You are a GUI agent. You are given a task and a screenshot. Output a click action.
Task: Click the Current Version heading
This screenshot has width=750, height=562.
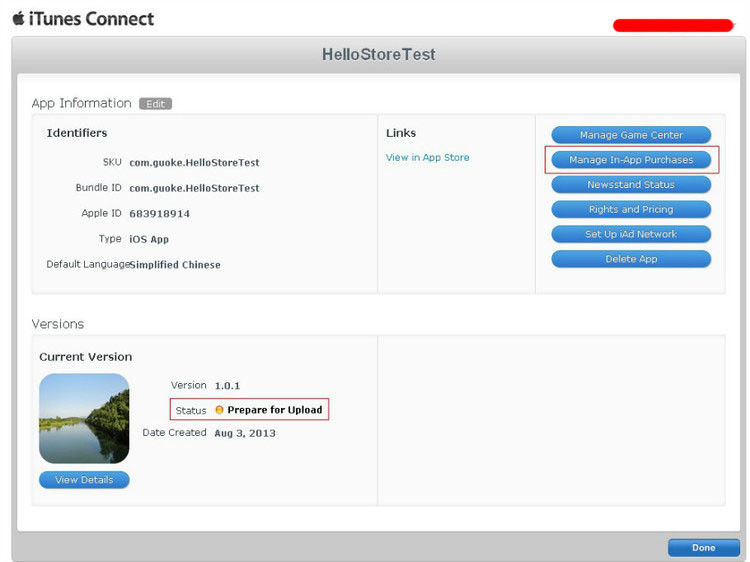coord(86,357)
